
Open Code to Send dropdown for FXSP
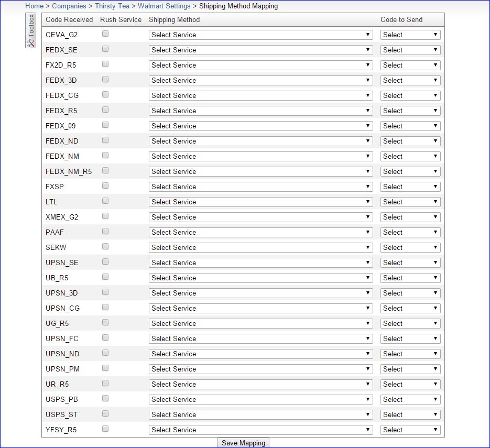pyautogui.click(x=410, y=187)
